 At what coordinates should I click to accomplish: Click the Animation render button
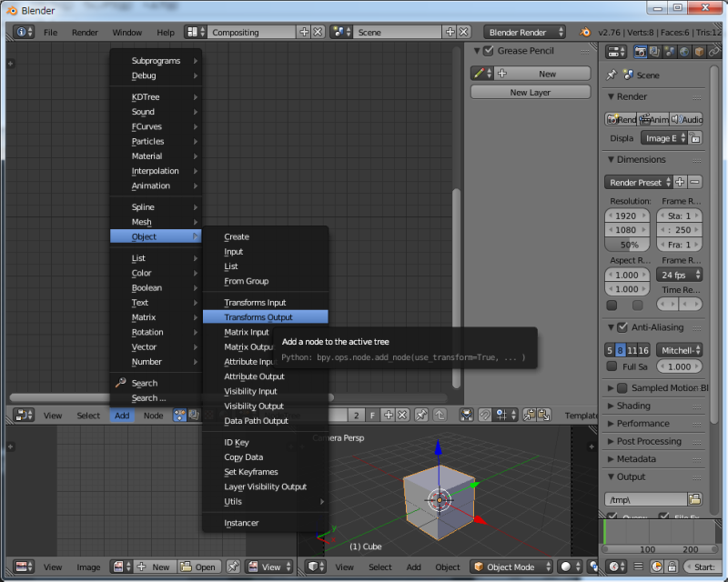[653, 119]
